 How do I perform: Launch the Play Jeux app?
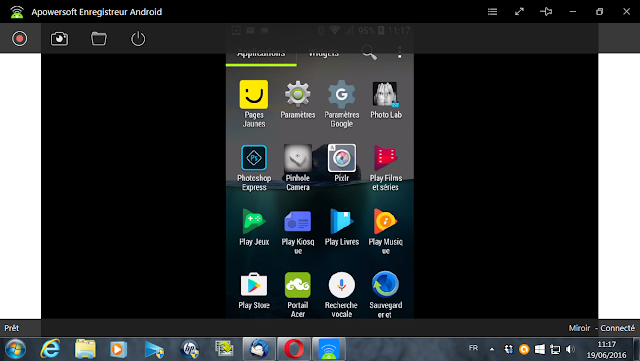[254, 227]
